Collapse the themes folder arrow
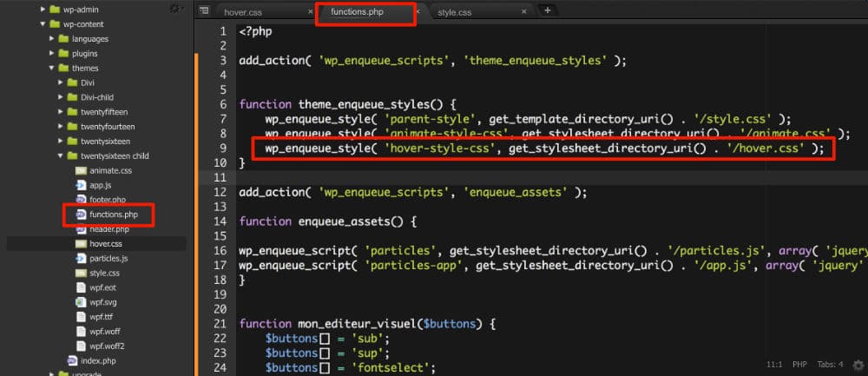This screenshot has height=376, width=868. tap(52, 68)
